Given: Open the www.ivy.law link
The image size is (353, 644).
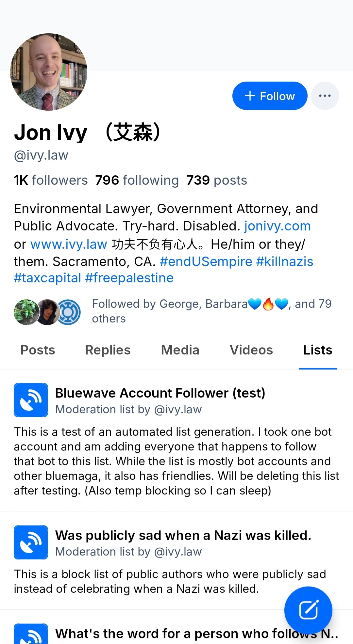Looking at the screenshot, I should tap(69, 244).
